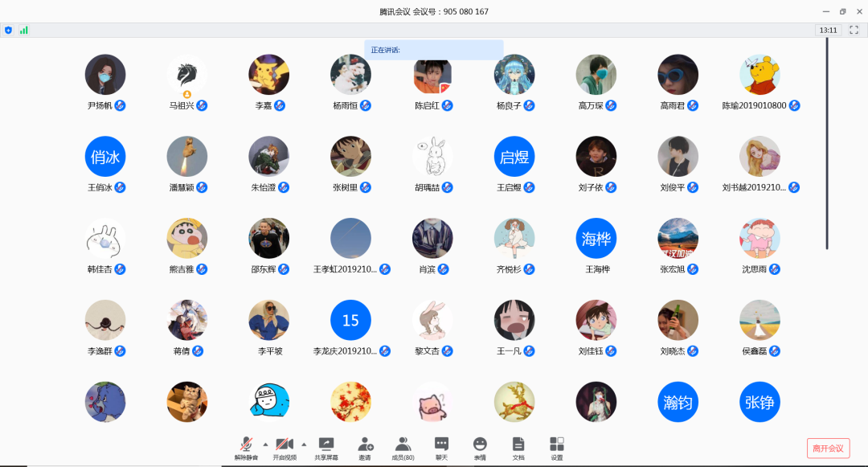Screen dimensions: 868x467
Task: Open the 邀请 invite icon
Action: (x=365, y=444)
